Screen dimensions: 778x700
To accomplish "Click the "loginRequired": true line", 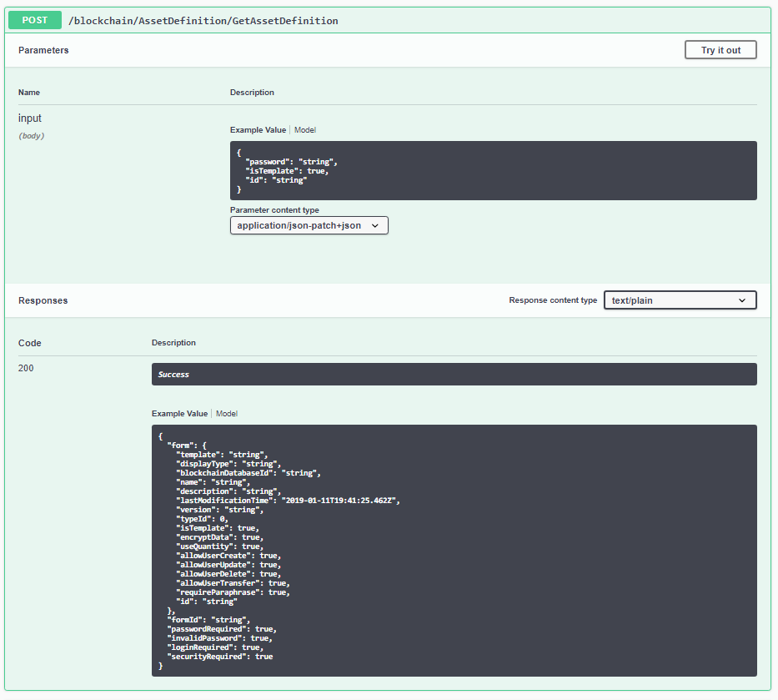I will 215,648.
